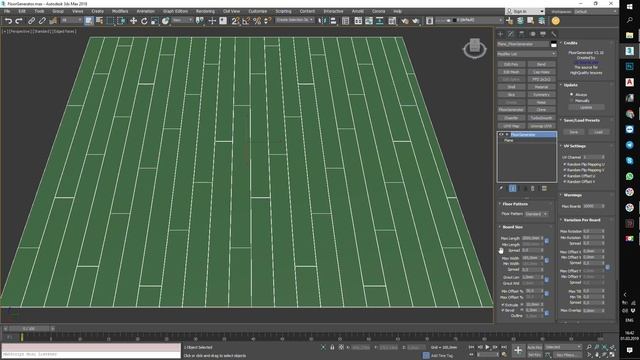The image size is (640, 360).
Task: Click the time slider handle above the timeline
Action: click(x=29, y=329)
